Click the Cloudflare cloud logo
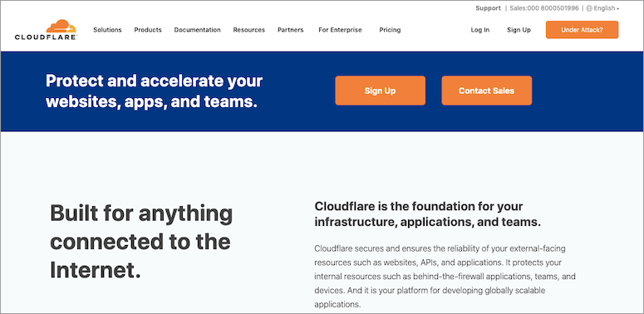Image resolution: width=644 pixels, height=314 pixels. click(46, 30)
